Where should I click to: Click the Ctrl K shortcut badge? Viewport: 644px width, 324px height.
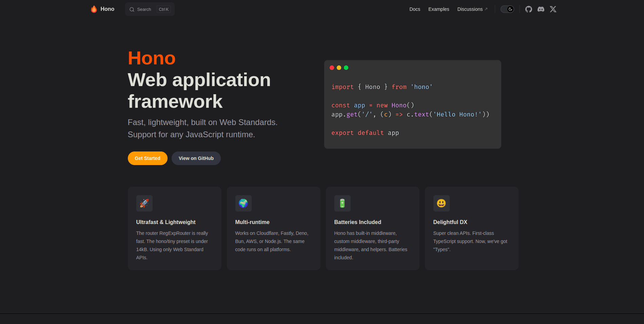(163, 9)
